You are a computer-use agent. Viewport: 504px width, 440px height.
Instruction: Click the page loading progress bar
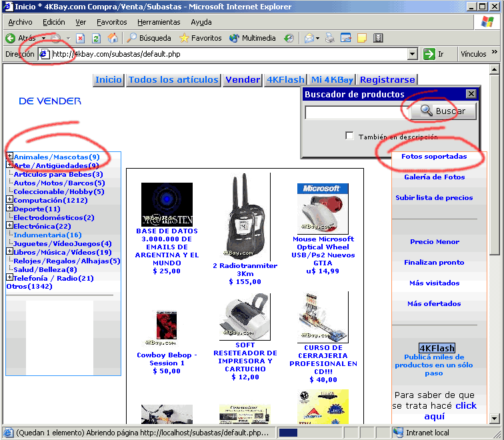(309, 433)
